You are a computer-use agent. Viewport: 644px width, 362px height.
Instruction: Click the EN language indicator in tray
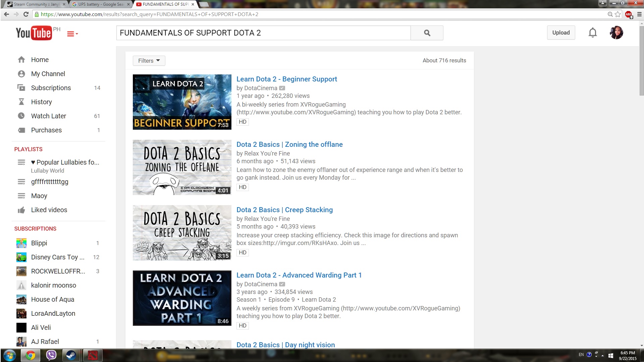click(x=581, y=355)
